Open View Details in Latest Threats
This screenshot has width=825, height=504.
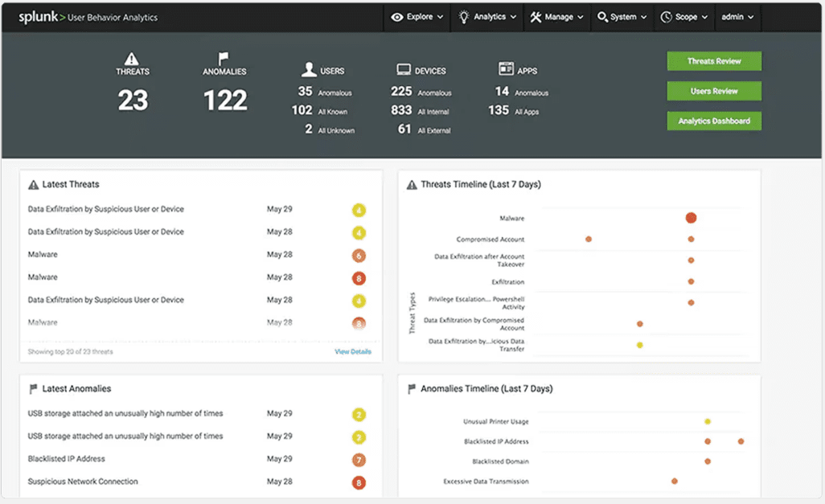click(353, 351)
